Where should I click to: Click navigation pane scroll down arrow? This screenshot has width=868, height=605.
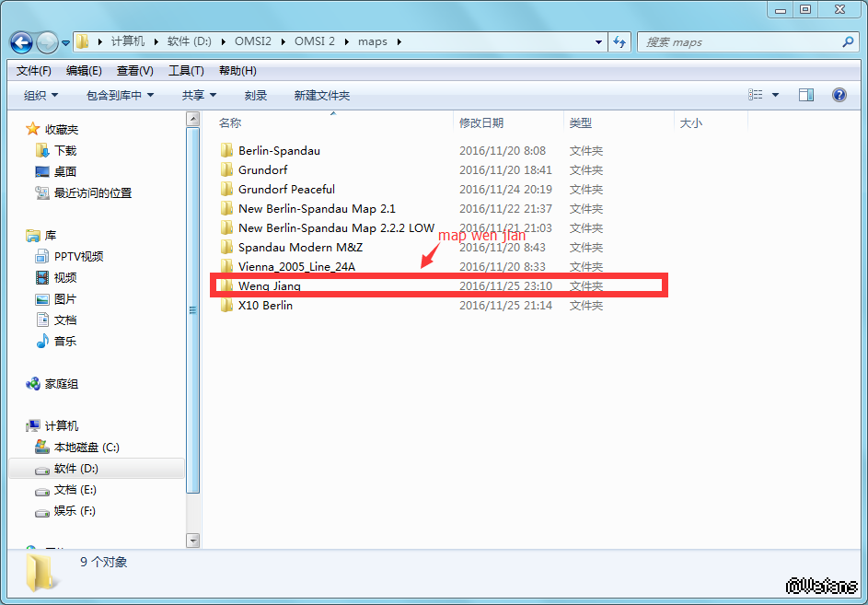click(192, 541)
